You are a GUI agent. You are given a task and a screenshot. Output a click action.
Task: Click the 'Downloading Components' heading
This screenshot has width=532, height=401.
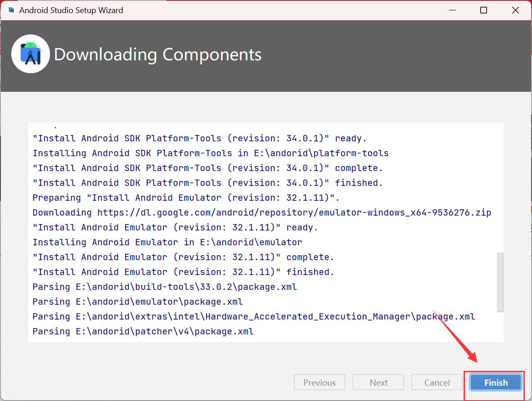158,54
